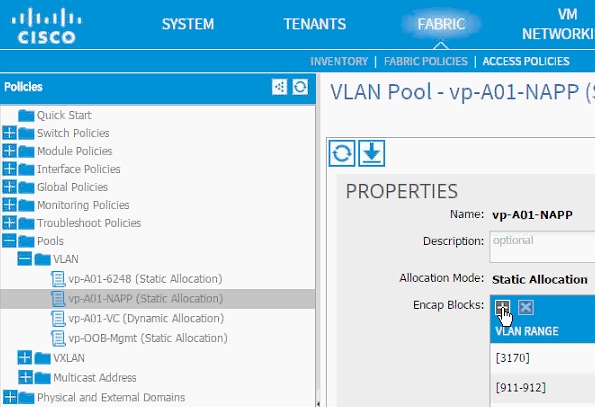Expand the Switch Policies folder
Viewport: 595px width, 407px height.
[9, 133]
